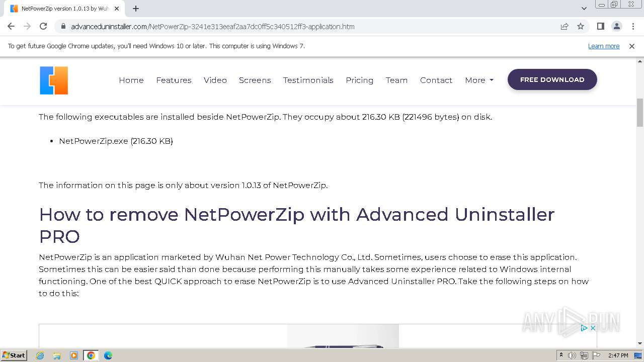Click the page scrollbar thumb
This screenshot has width=644, height=362.
coord(640,113)
